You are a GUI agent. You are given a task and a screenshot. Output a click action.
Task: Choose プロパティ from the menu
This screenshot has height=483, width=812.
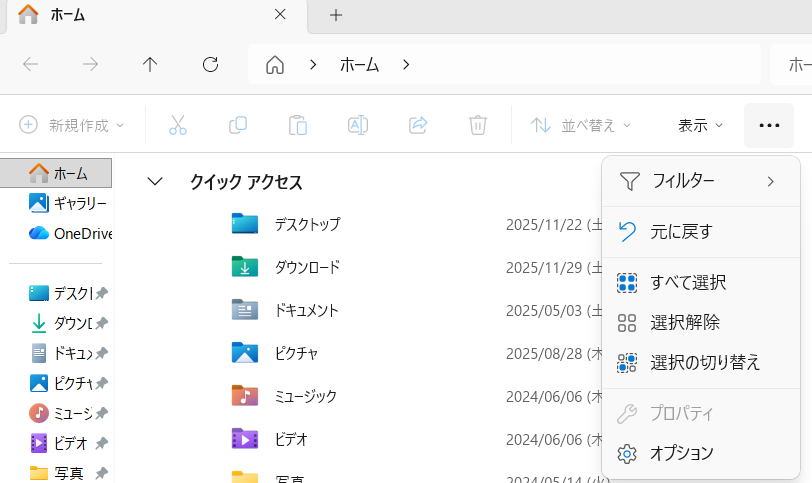pos(701,413)
